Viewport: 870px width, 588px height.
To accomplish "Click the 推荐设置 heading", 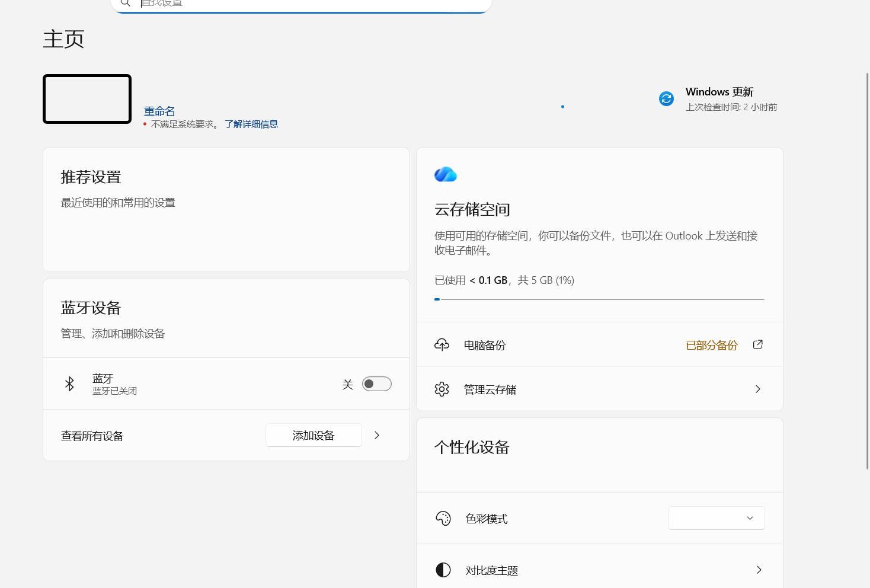I will [91, 177].
